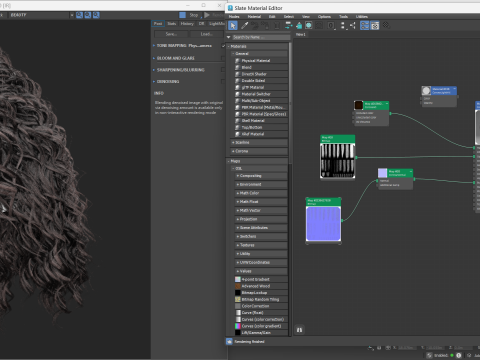Open the Modes menu in Slate Material Editor
This screenshot has width=480, height=360.
pos(234,17)
